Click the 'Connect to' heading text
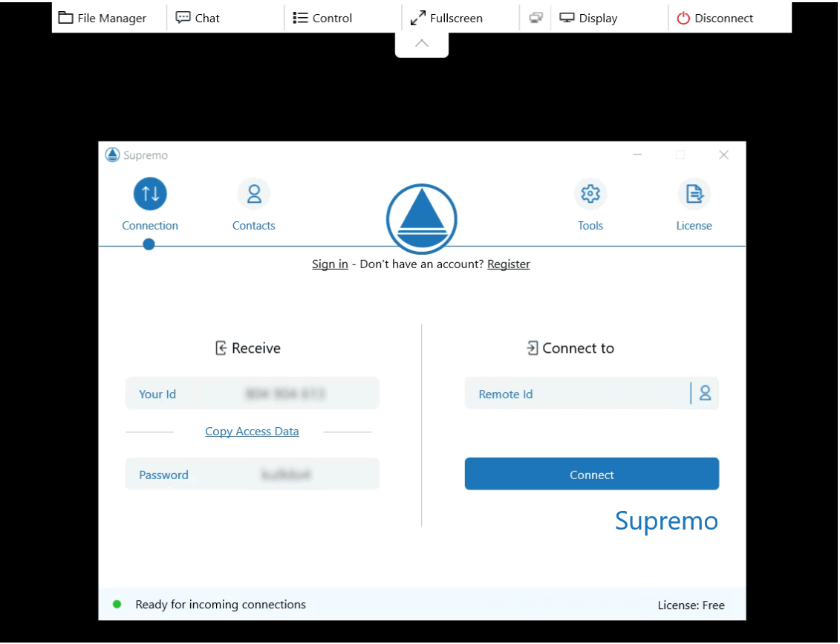 578,348
